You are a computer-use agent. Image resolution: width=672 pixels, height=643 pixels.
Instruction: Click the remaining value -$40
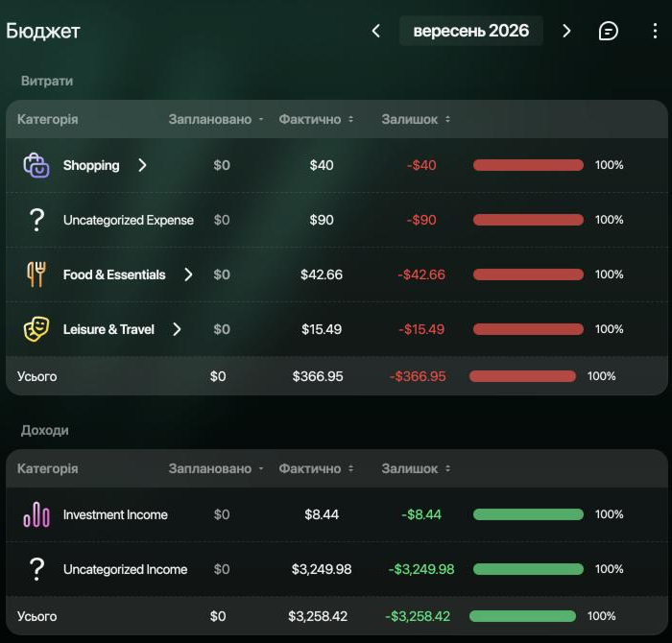(421, 165)
